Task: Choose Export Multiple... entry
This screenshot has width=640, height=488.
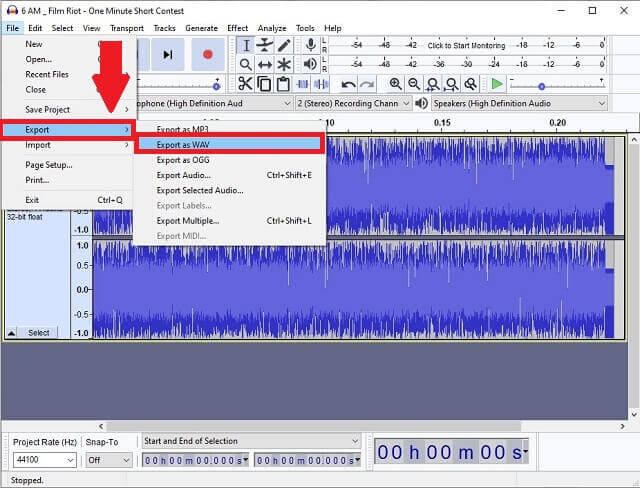Action: tap(229, 221)
